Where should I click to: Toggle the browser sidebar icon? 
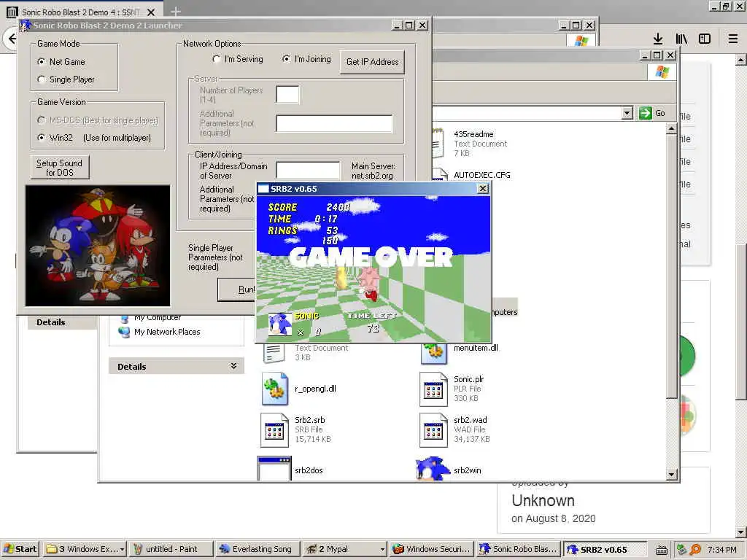pos(705,39)
